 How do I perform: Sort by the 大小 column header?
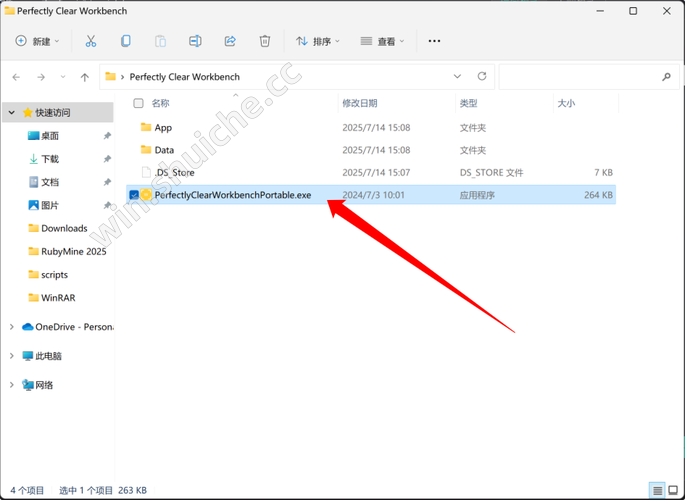tap(566, 103)
